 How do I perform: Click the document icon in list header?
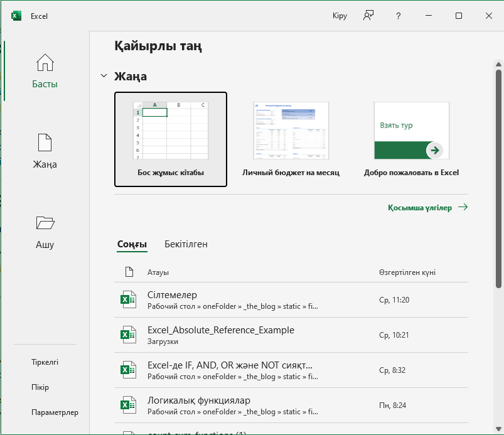click(x=129, y=272)
